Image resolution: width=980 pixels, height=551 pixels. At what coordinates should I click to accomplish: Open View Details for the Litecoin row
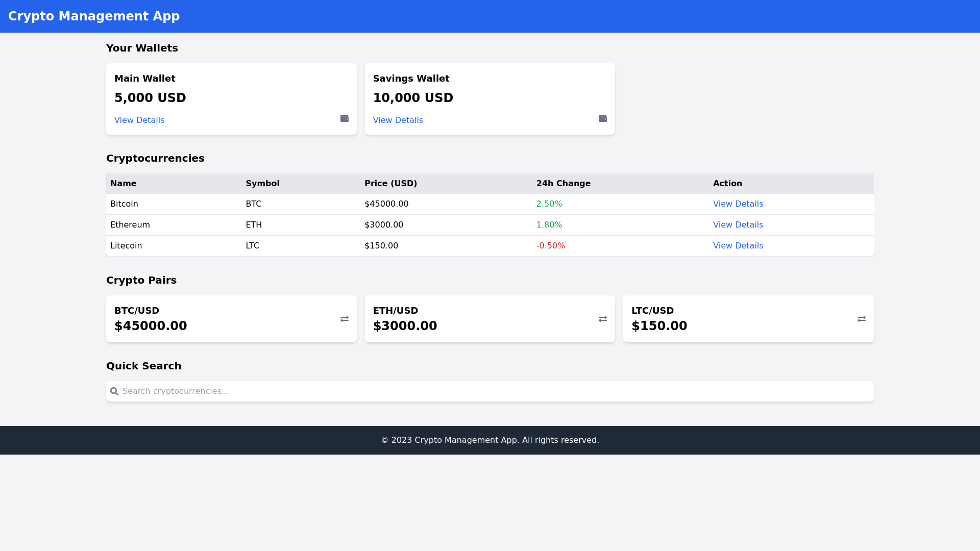pos(738,246)
